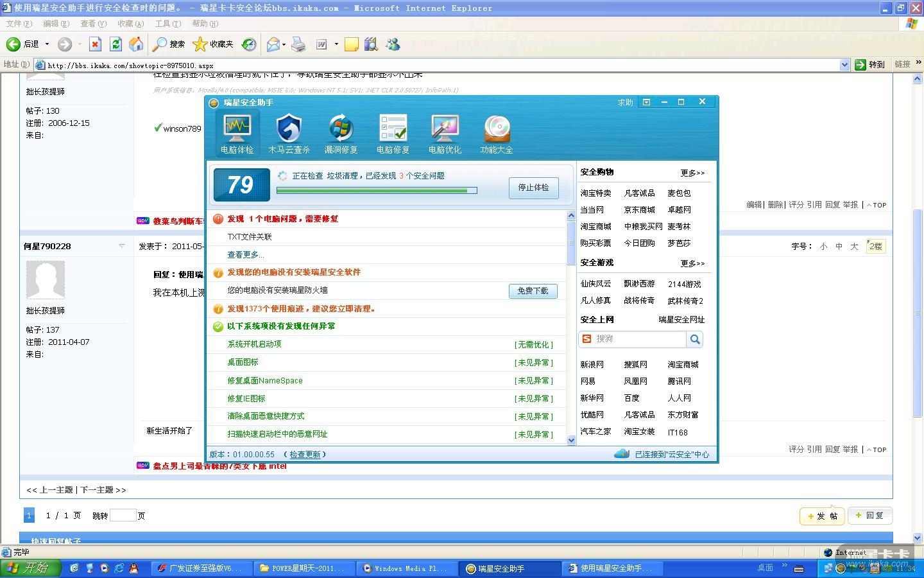
Task: Open the 2144游戏 game link
Action: tap(684, 284)
